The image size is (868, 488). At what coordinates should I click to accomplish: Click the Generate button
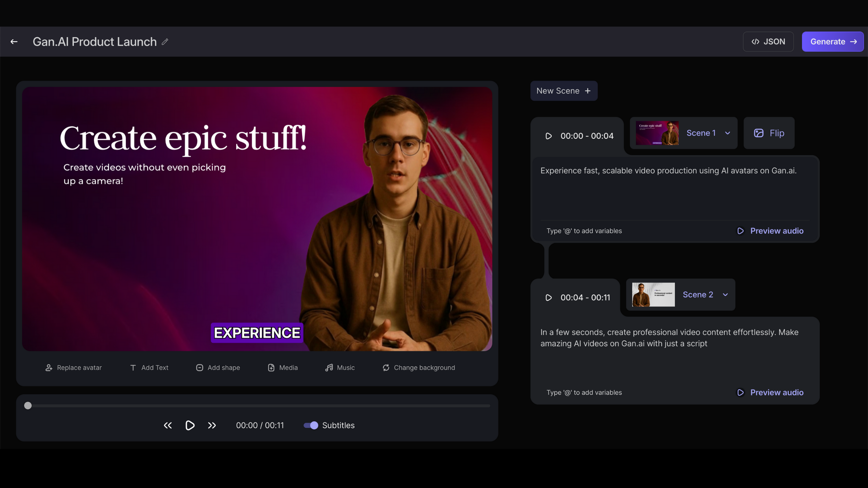pos(832,41)
